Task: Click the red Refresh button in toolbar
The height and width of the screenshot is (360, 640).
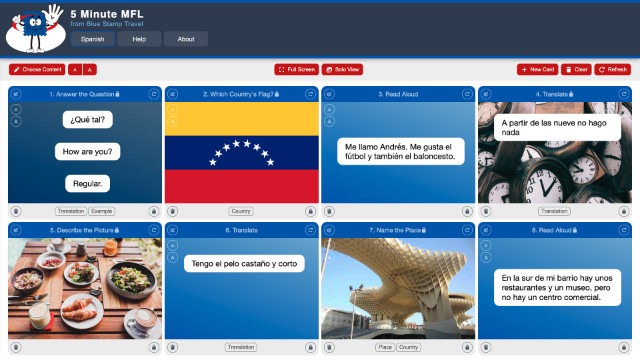Action: point(613,69)
